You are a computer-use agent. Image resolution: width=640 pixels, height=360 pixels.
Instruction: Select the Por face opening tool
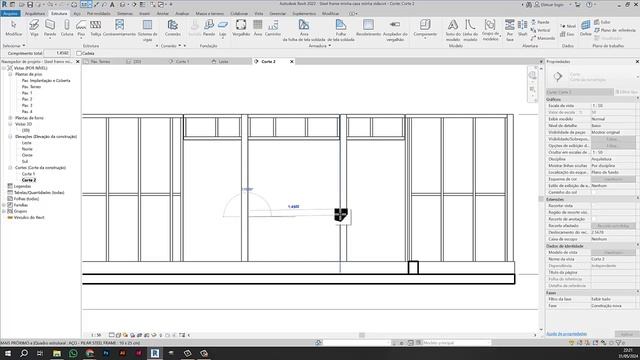pyautogui.click(x=509, y=30)
